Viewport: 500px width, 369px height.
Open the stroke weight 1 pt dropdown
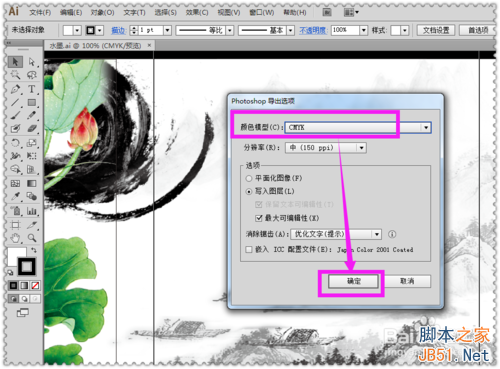(x=168, y=31)
